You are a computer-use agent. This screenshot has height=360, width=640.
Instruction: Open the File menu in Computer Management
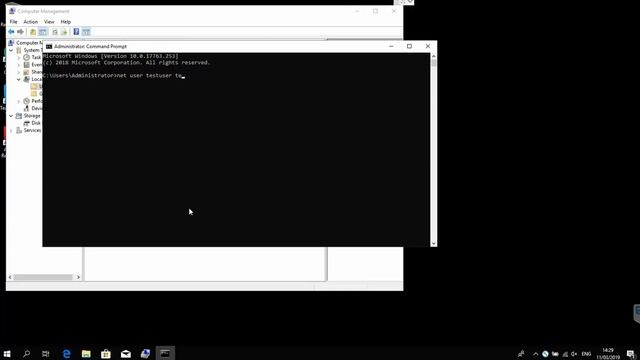click(x=13, y=22)
